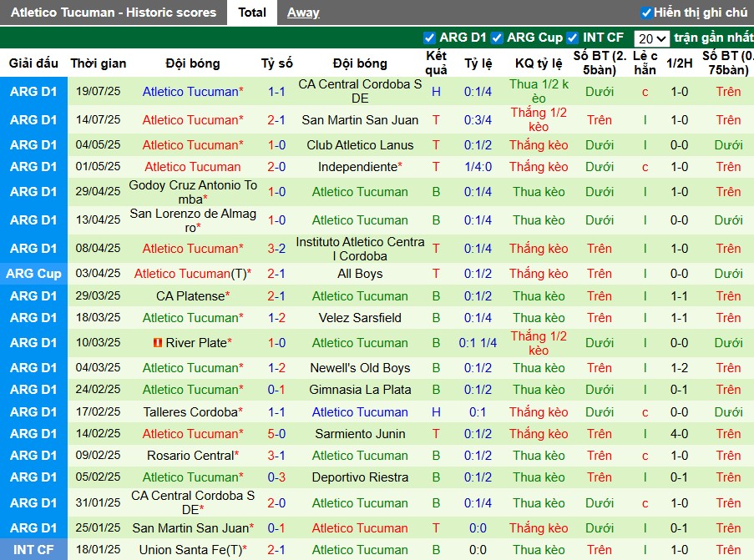
Task: Open the 5-0 score against Sarmiento Junin
Action: (276, 434)
